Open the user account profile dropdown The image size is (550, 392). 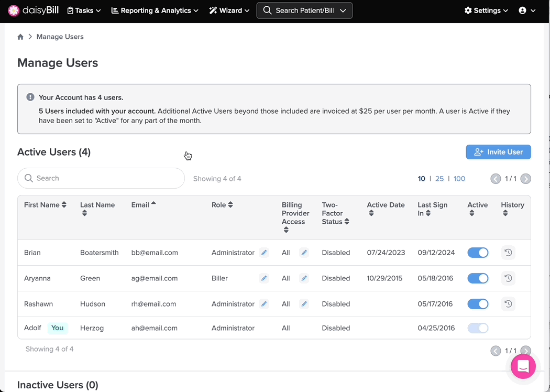tap(526, 10)
